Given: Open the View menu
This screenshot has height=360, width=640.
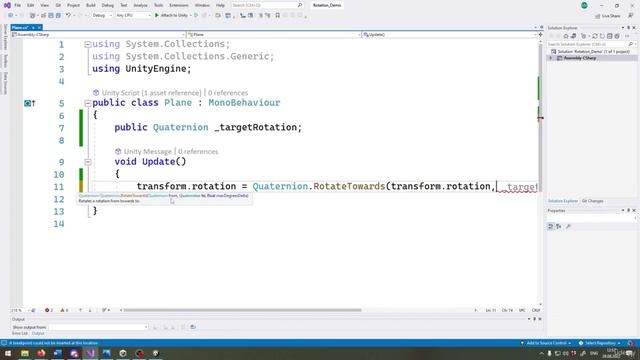Looking at the screenshot, I should click(45, 5).
